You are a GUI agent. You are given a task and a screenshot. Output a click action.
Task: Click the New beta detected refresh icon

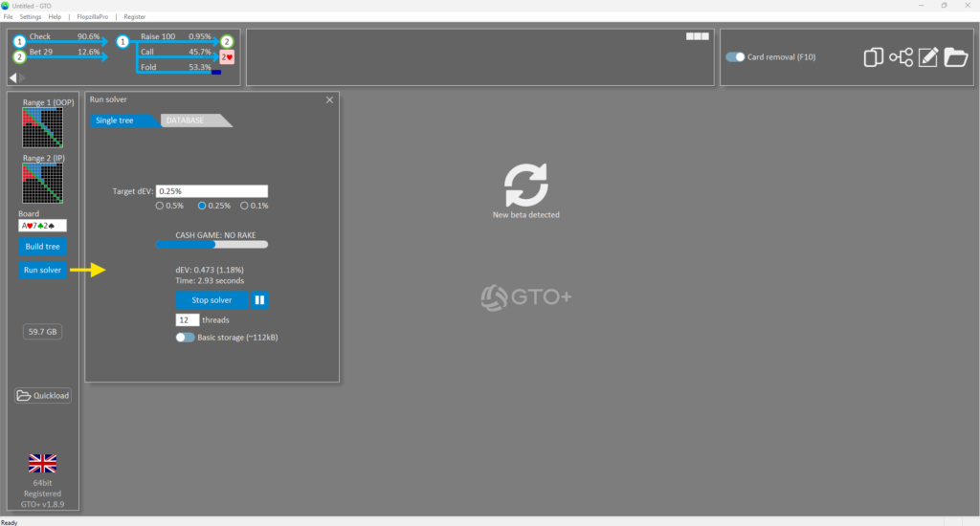(525, 185)
